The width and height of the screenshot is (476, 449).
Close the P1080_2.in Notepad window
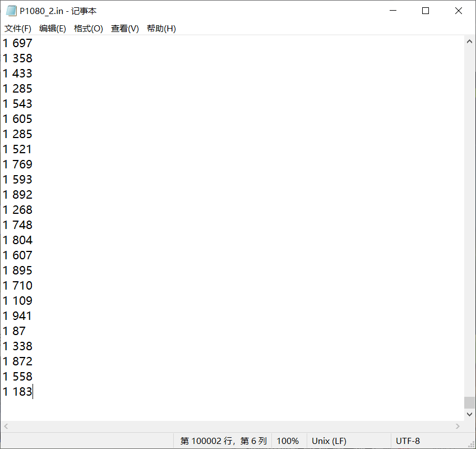[x=458, y=11]
